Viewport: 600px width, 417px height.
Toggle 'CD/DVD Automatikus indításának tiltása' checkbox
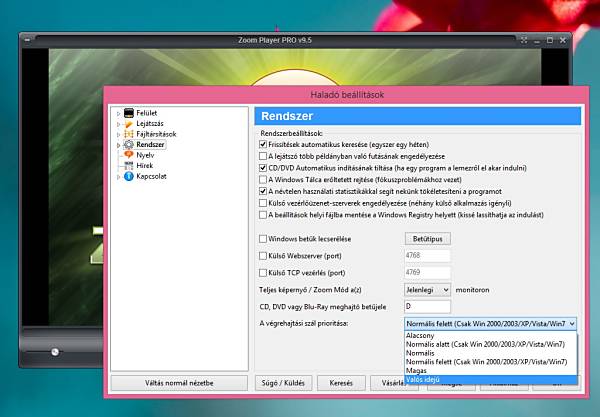[263, 168]
